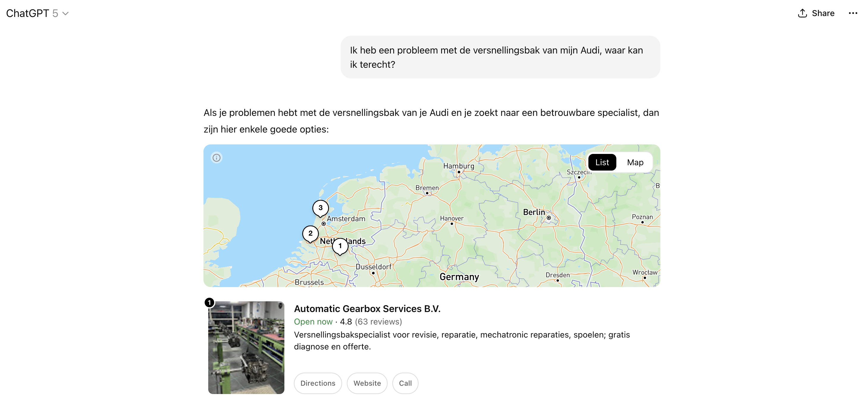
Task: Get Directions to Automatic Gearbox Services
Action: pyautogui.click(x=317, y=383)
